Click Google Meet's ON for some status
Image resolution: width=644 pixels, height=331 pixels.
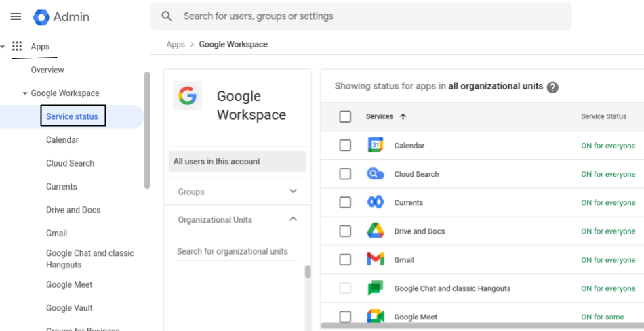[603, 317]
